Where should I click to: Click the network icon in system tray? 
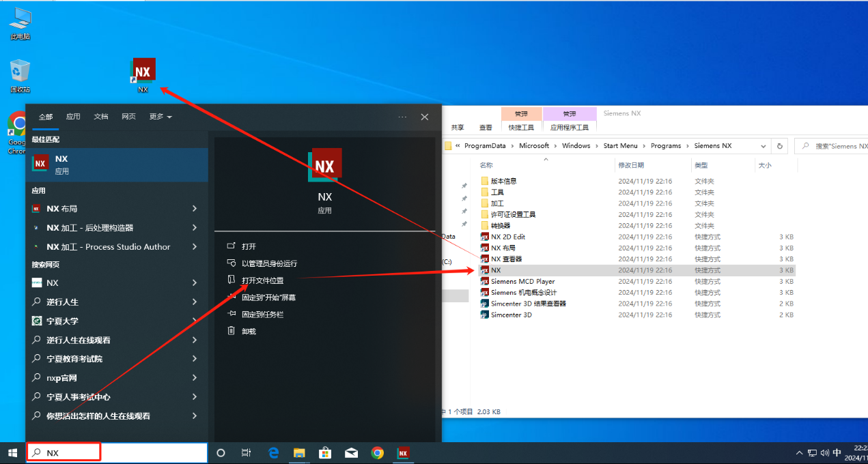(812, 452)
